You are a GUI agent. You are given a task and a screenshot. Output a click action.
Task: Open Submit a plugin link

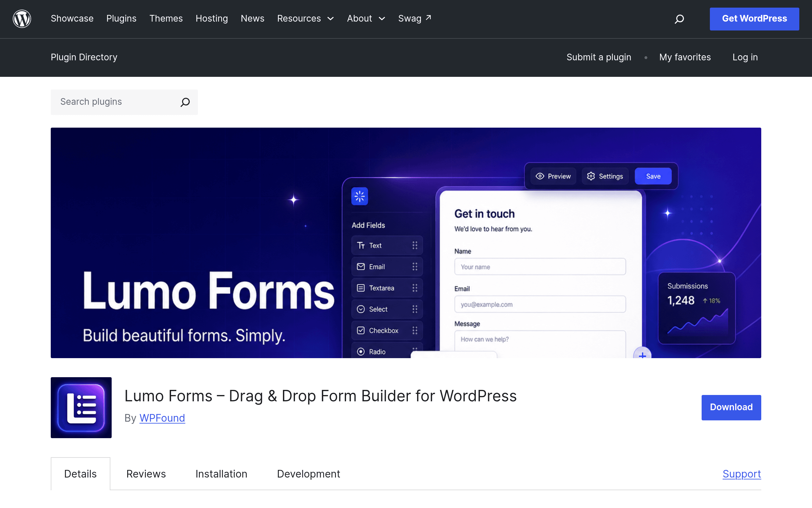599,57
